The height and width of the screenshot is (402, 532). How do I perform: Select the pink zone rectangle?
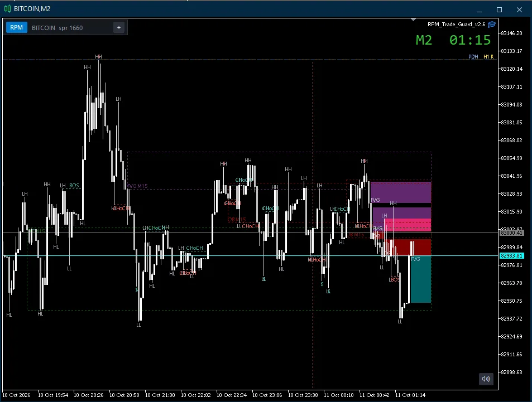[x=408, y=225]
